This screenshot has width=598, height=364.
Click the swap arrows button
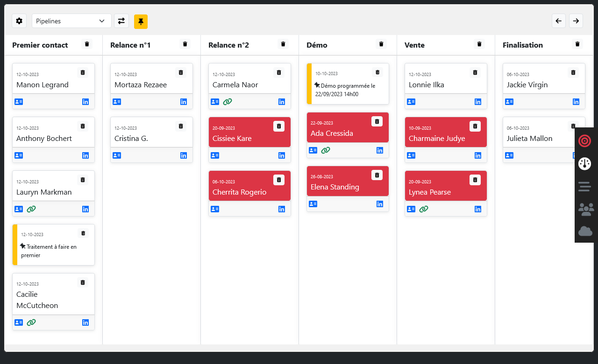point(121,21)
